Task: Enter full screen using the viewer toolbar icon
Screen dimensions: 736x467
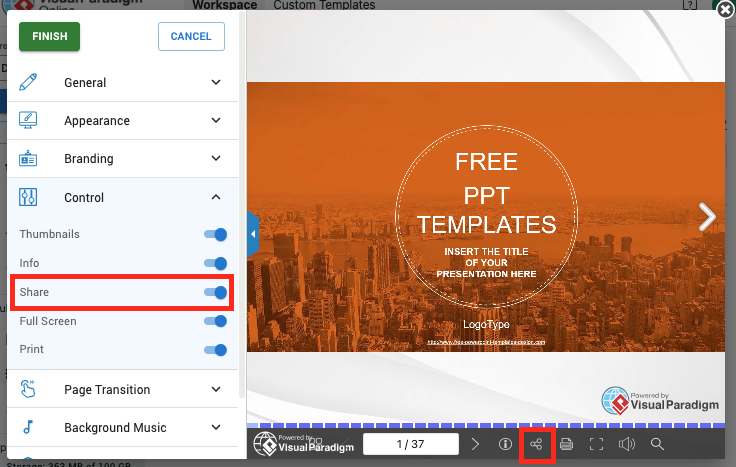Action: pos(596,444)
